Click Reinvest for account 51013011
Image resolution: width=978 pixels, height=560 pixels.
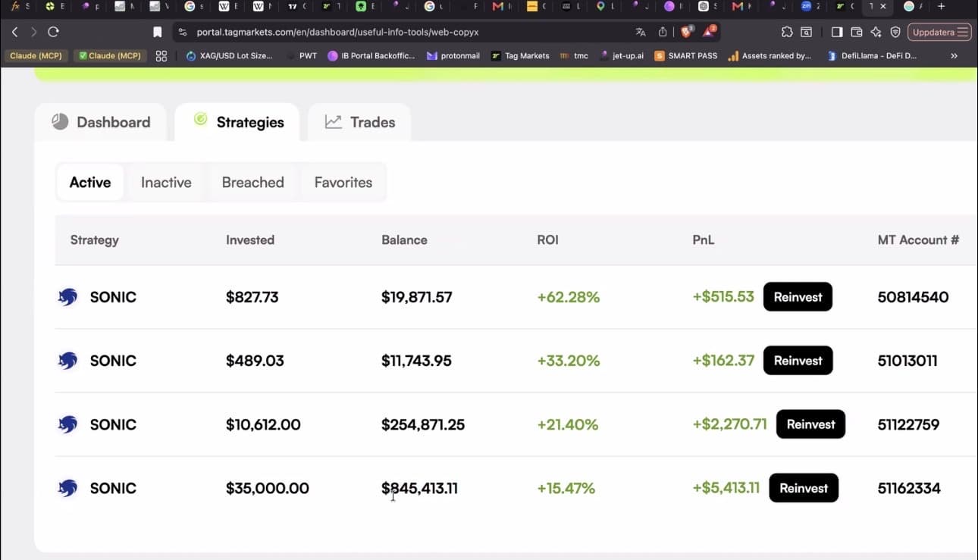click(x=798, y=361)
